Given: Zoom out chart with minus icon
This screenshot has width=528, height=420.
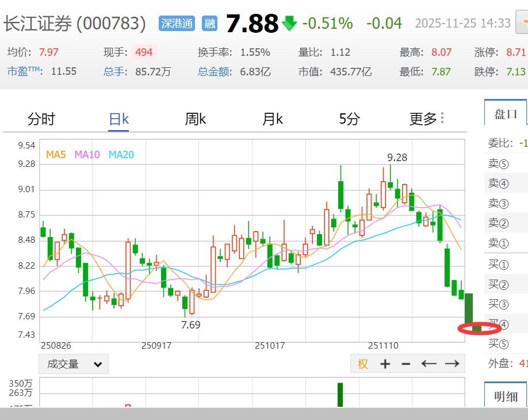Looking at the screenshot, I should point(405,364).
